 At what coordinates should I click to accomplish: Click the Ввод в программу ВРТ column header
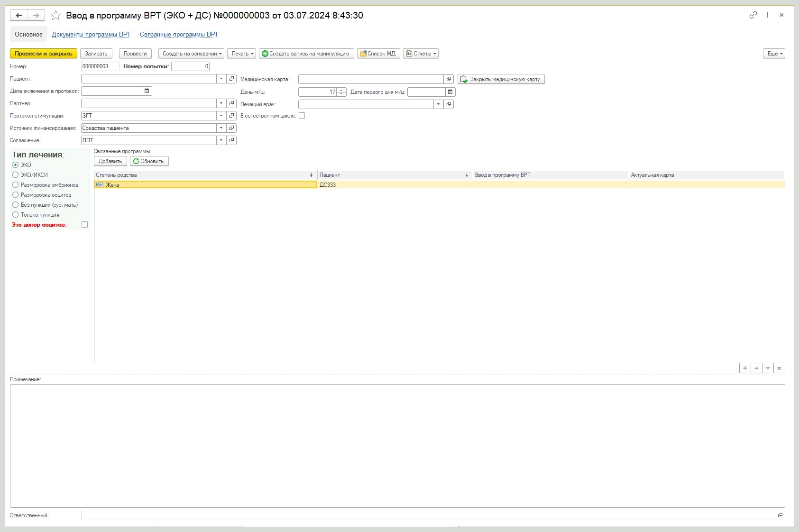point(551,175)
